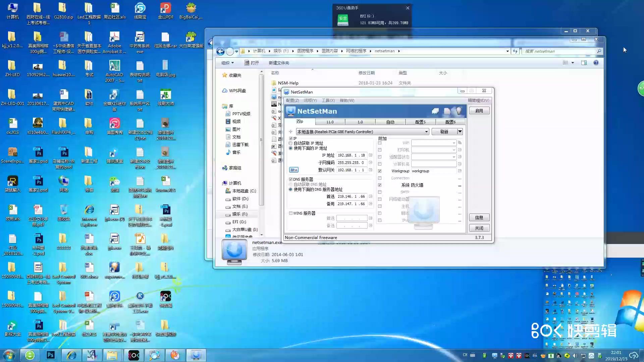Screen dimensions: 644x362
Task: Open the 工具(X) menu
Action: tap(328, 100)
